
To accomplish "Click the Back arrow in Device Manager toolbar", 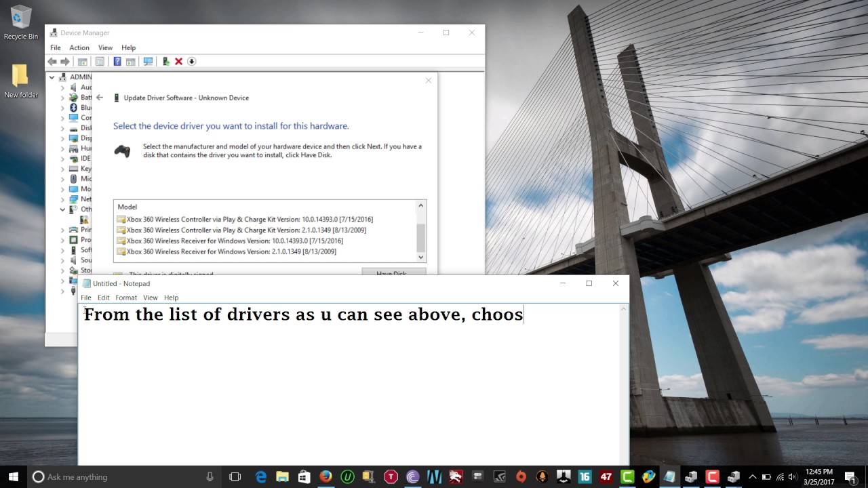I will pyautogui.click(x=52, y=62).
